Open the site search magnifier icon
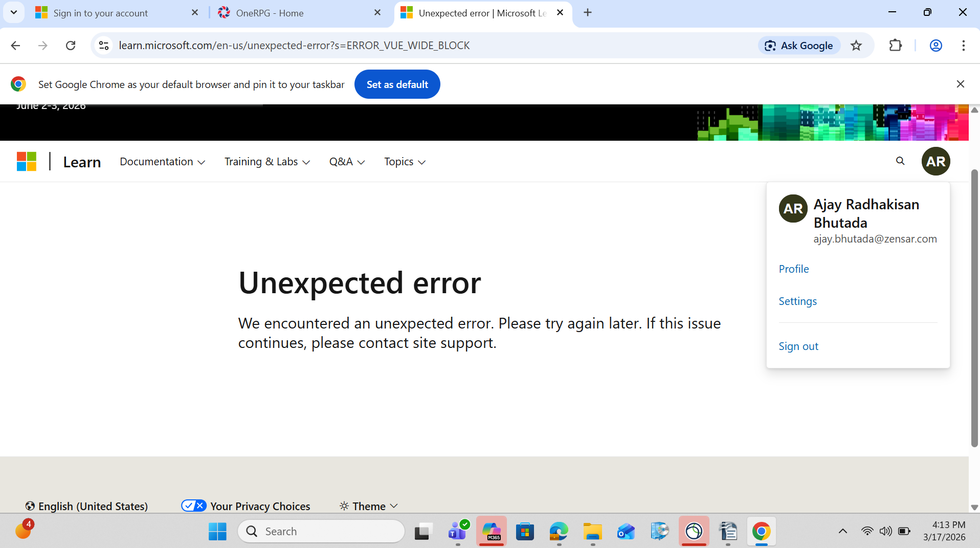The height and width of the screenshot is (548, 980). [900, 161]
